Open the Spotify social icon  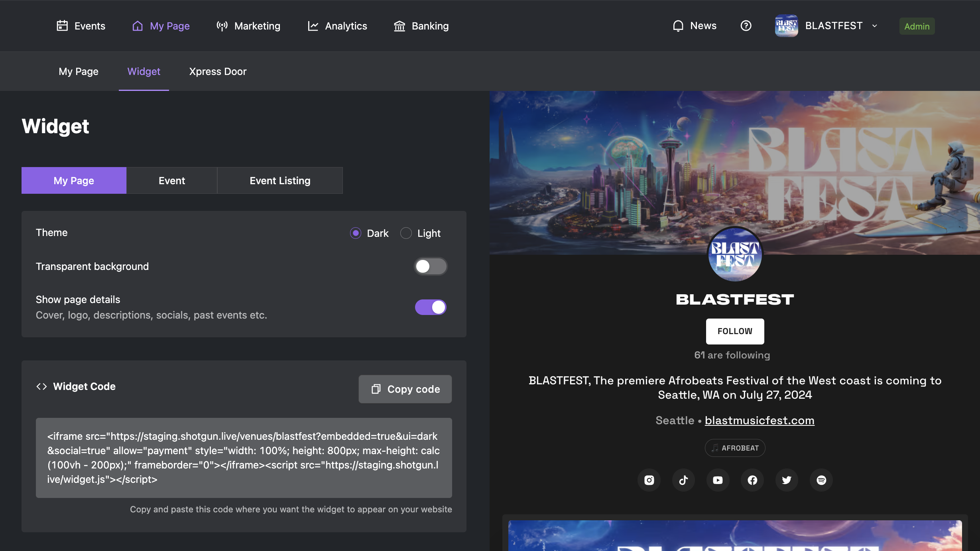(821, 480)
